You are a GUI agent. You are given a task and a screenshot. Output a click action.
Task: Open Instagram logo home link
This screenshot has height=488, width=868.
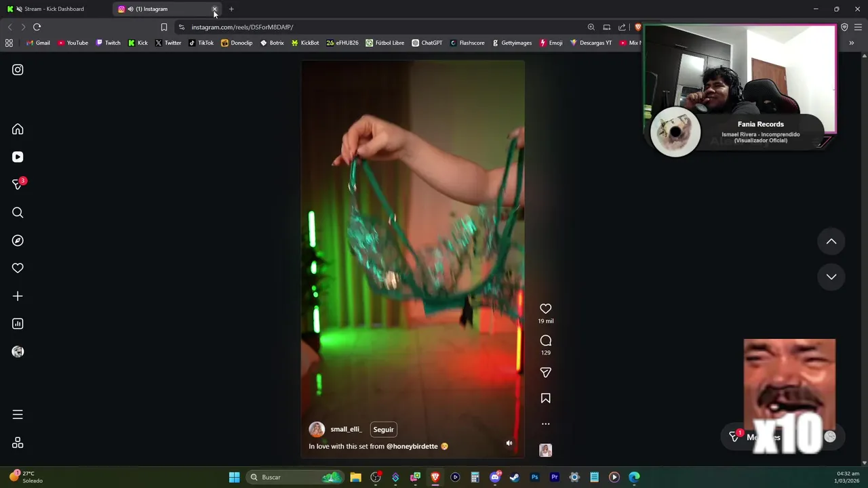click(18, 70)
